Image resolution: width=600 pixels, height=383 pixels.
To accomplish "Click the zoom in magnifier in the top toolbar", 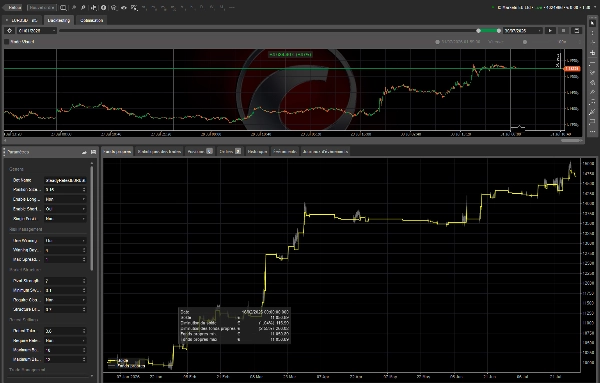I will coord(83,7).
